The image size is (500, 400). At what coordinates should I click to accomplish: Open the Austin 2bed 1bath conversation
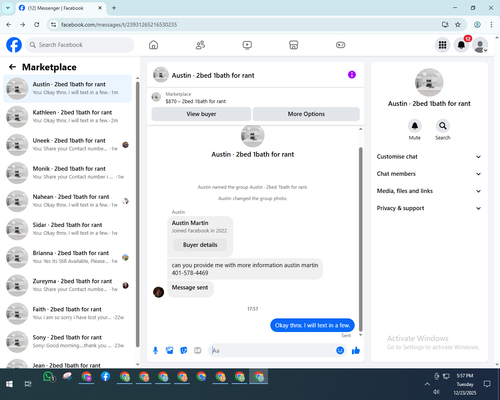point(67,88)
